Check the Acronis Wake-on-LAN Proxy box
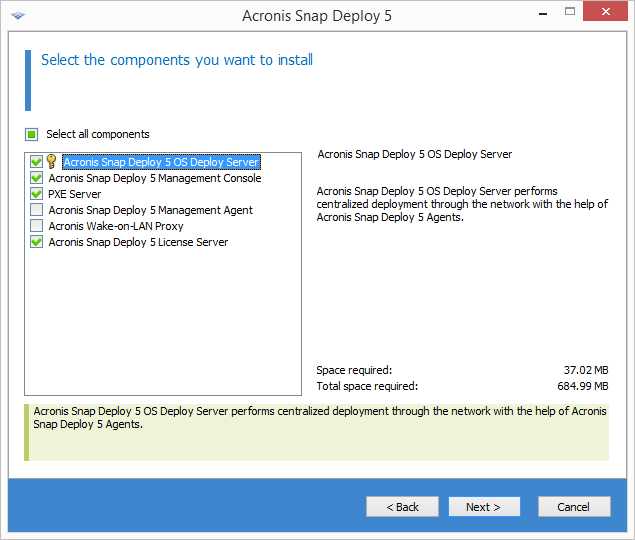Image resolution: width=635 pixels, height=540 pixels. (x=37, y=226)
